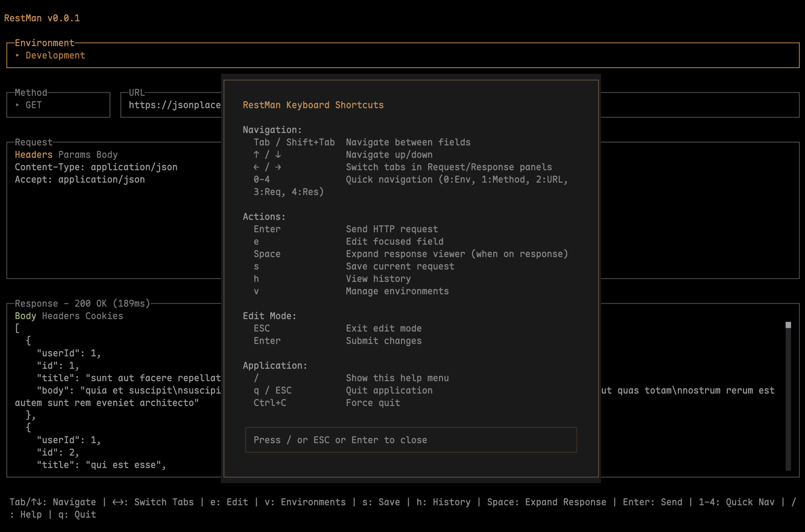Viewport: 805px width, 532px height.
Task: Click 'Enter: Send' in the footer bar
Action: tap(652, 502)
